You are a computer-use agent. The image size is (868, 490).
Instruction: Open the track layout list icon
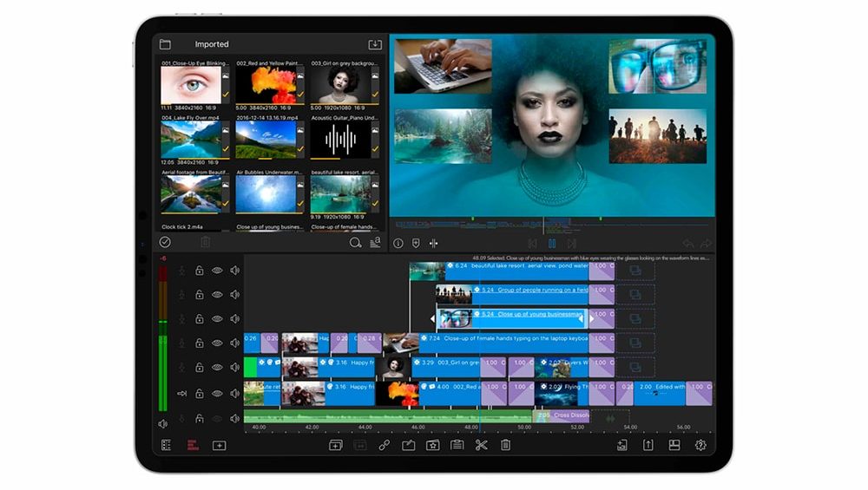[166, 445]
